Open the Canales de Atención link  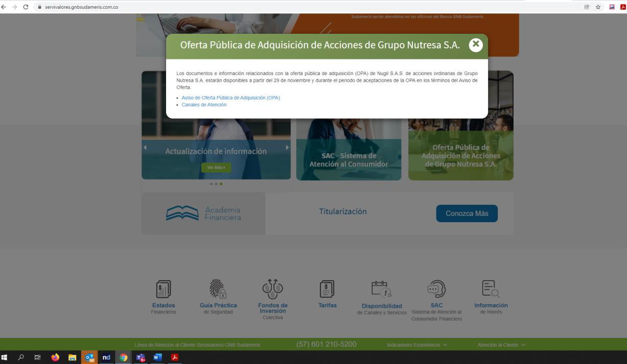204,105
